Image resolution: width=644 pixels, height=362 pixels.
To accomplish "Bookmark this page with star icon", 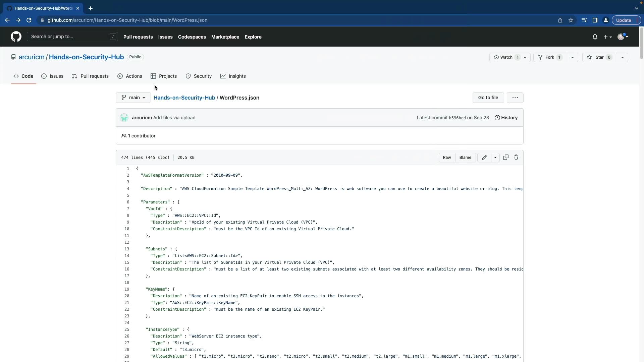I will [x=571, y=20].
